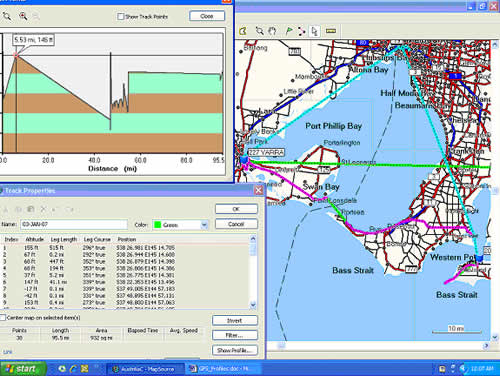Click the paste icon in Track Properties toolbar
This screenshot has width=500, height=376.
pos(31,209)
